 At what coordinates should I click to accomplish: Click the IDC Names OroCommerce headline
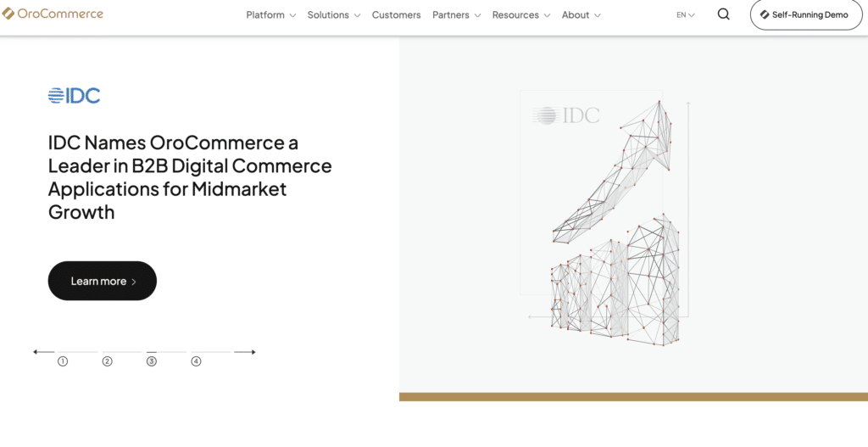(190, 177)
